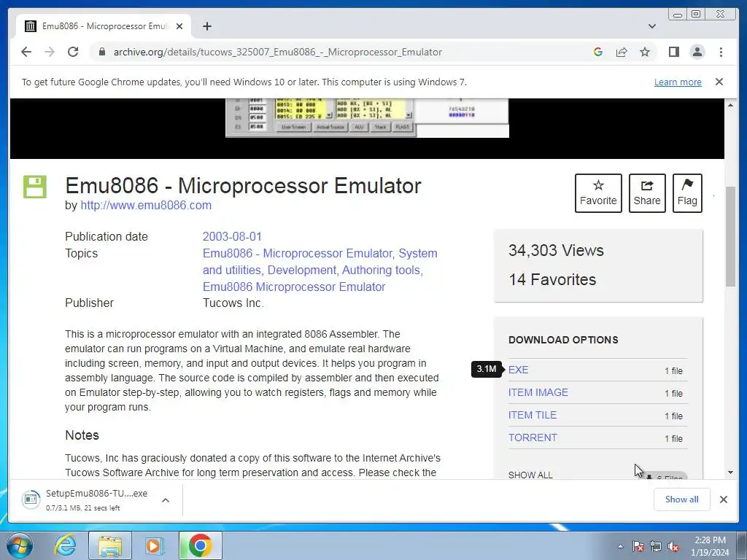
Task: Click the 34,303 Views text
Action: [556, 251]
